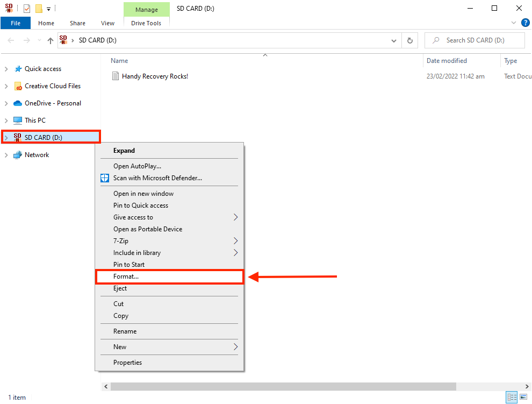Switch to the View ribbon tab
The width and height of the screenshot is (532, 404).
point(107,23)
